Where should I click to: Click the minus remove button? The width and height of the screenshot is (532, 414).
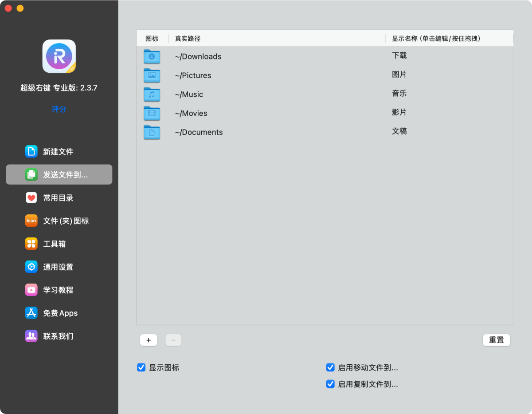pos(173,340)
